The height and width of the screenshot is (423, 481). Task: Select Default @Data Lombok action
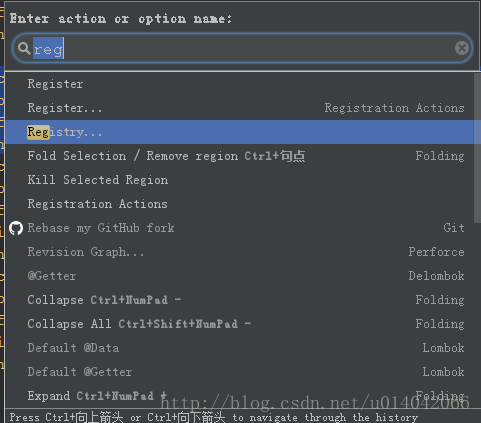[x=239, y=348]
